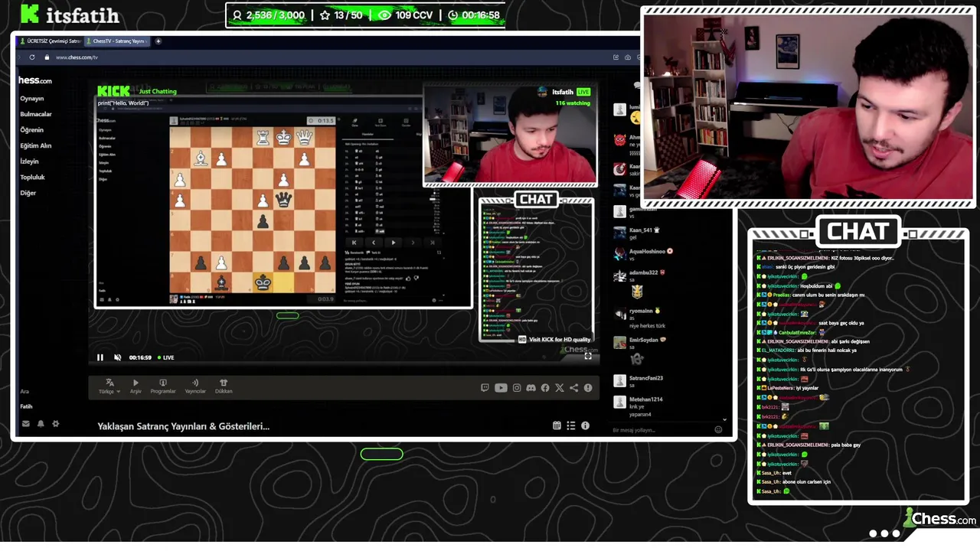Open the Arşiv archive tab
This screenshot has height=551, width=980.
pos(136,386)
